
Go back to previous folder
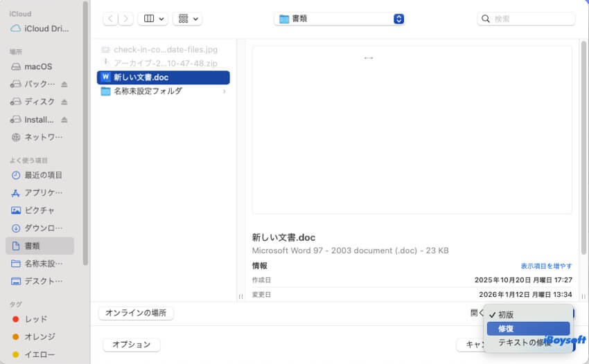click(110, 19)
